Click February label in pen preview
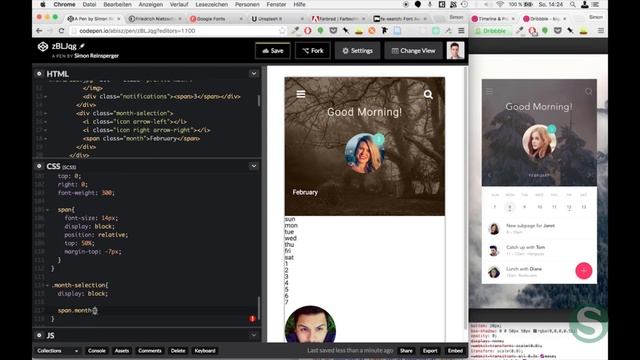 pyautogui.click(x=305, y=192)
